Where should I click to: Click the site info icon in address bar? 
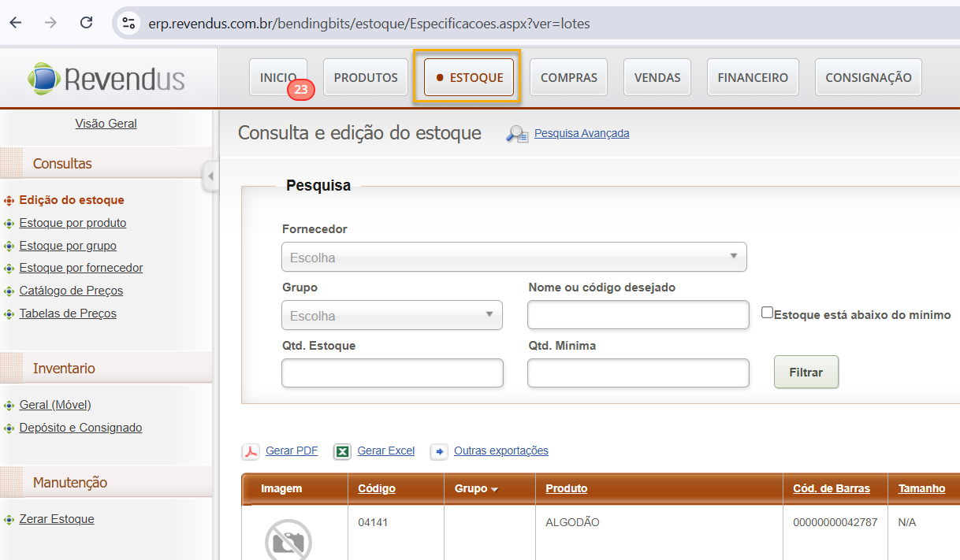[128, 23]
